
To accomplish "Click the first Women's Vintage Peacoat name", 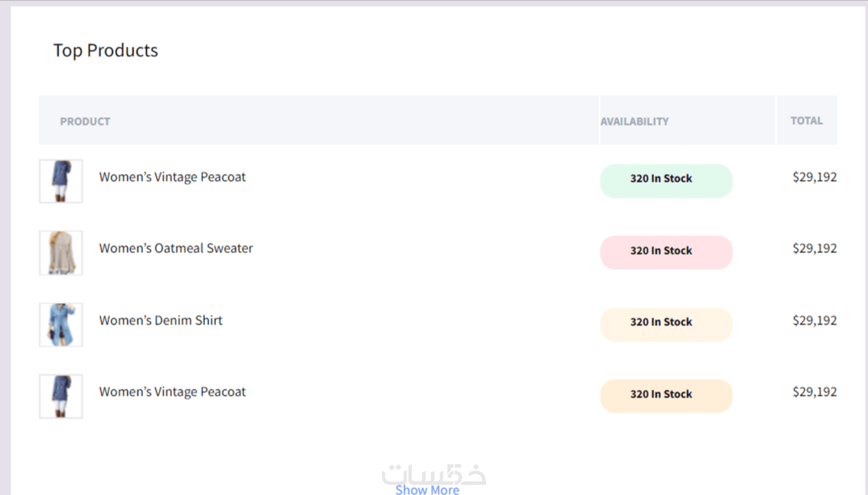I will [x=172, y=177].
